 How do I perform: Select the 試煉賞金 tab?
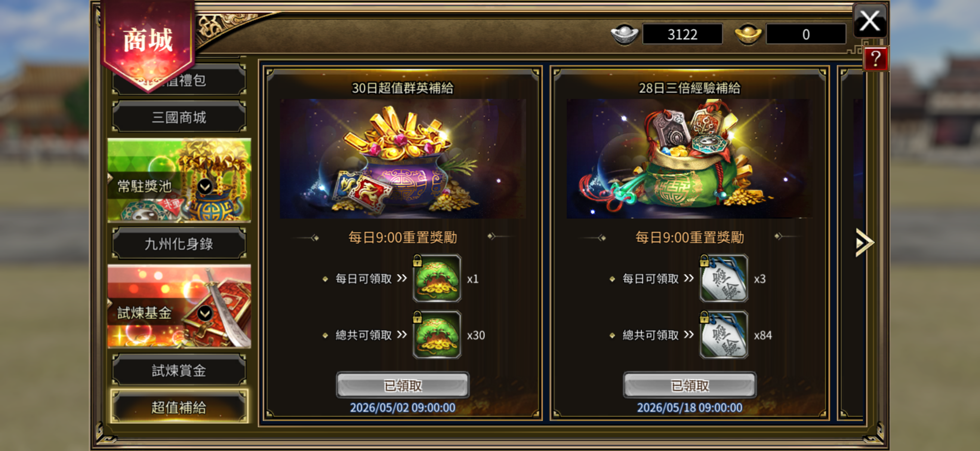[x=179, y=370]
